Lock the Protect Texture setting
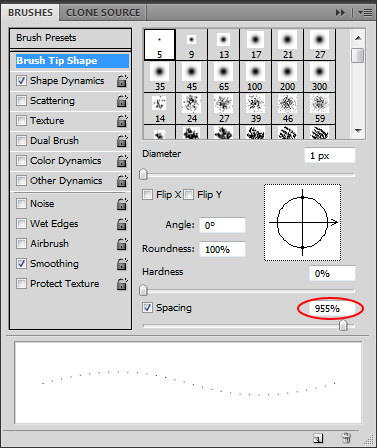The image size is (377, 448). point(122,284)
